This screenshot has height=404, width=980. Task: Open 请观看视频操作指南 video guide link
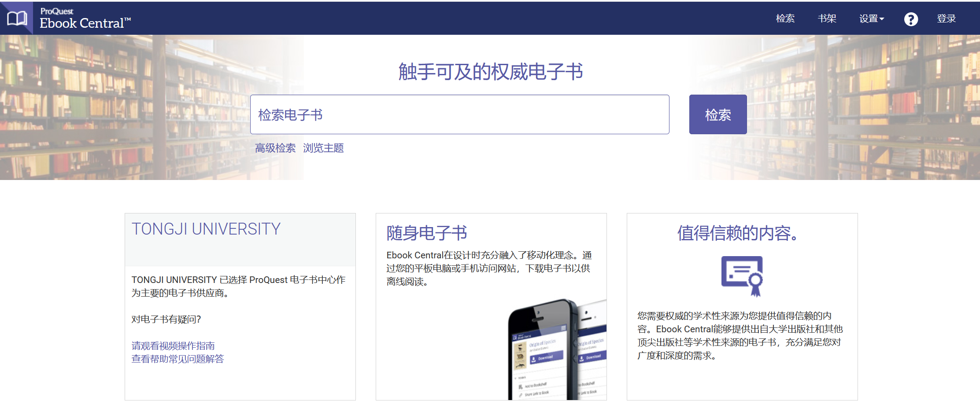[173, 346]
